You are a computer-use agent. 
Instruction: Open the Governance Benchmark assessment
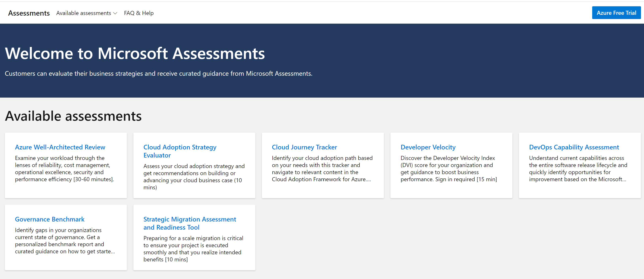50,219
